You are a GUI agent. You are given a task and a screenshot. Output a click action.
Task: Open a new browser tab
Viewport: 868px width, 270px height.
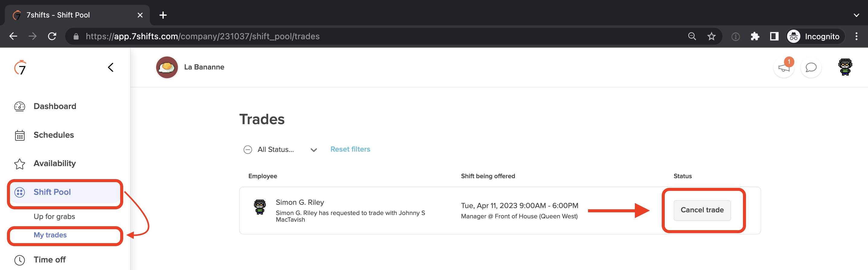pos(163,15)
